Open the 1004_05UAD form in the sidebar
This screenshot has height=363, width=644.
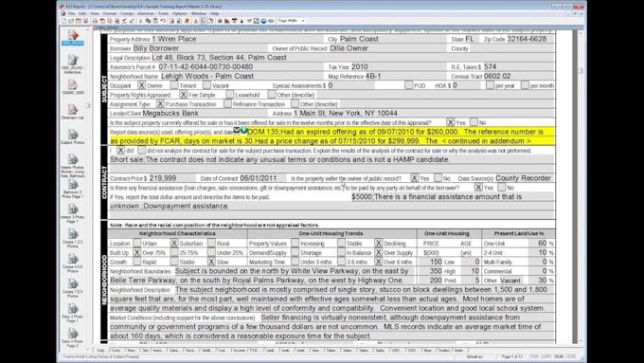73,37
